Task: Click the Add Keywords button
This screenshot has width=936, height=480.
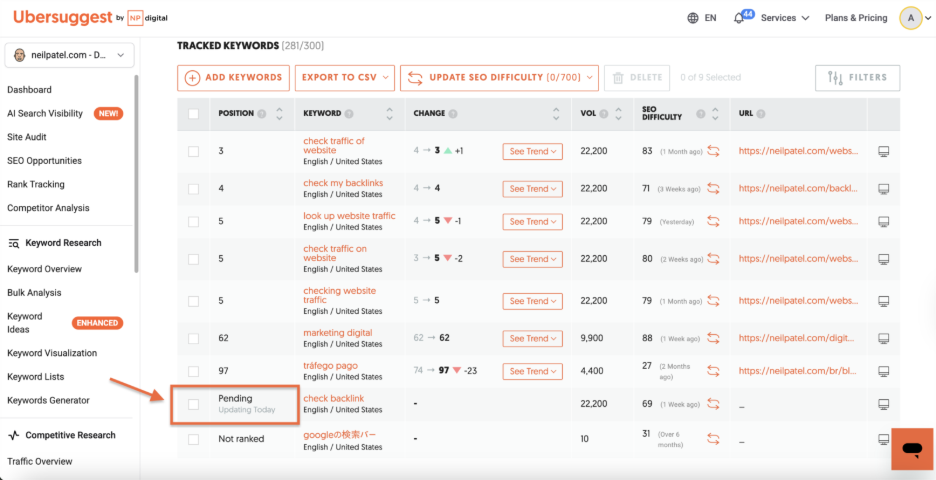Action: pyautogui.click(x=233, y=78)
